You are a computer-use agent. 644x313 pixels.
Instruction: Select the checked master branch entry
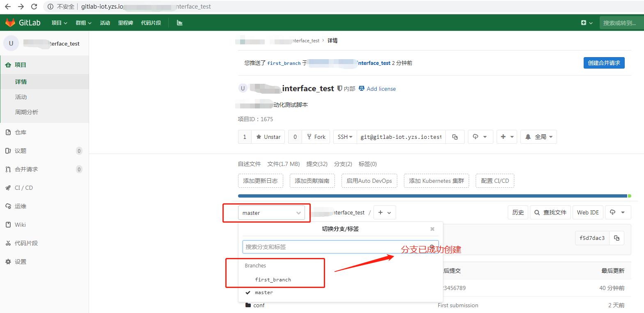click(264, 292)
